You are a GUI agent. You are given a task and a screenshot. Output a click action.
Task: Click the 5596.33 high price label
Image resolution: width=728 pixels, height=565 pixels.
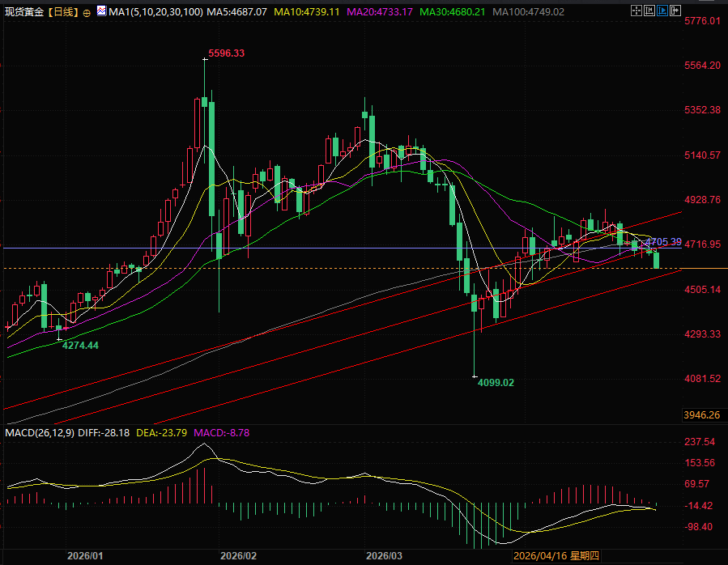pos(226,53)
